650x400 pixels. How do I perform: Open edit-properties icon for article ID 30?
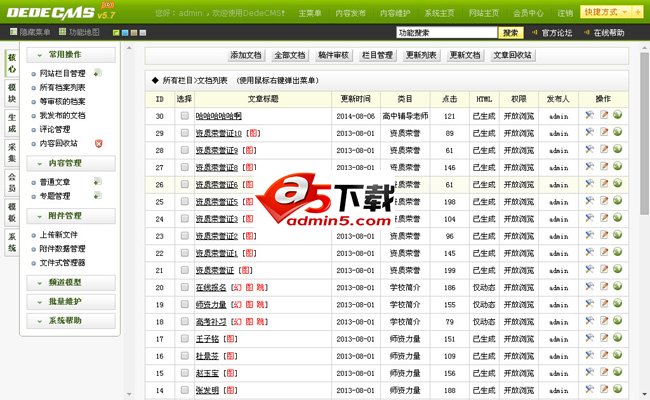[589, 115]
